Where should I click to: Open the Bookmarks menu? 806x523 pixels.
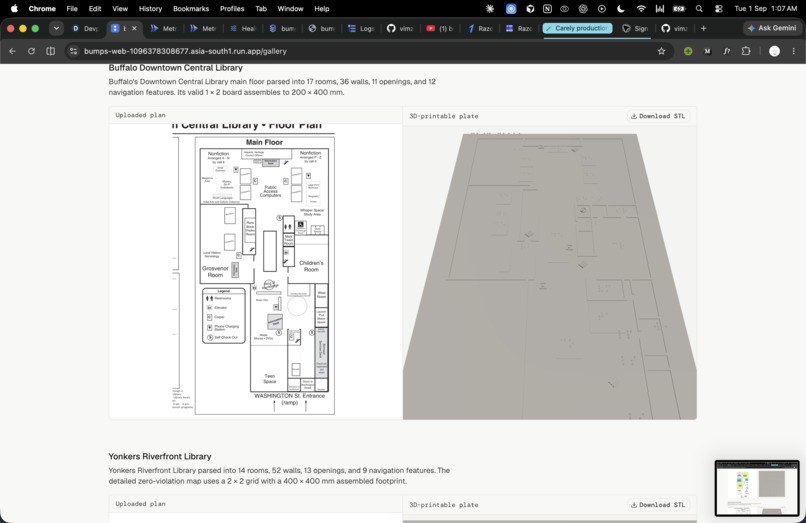point(191,8)
